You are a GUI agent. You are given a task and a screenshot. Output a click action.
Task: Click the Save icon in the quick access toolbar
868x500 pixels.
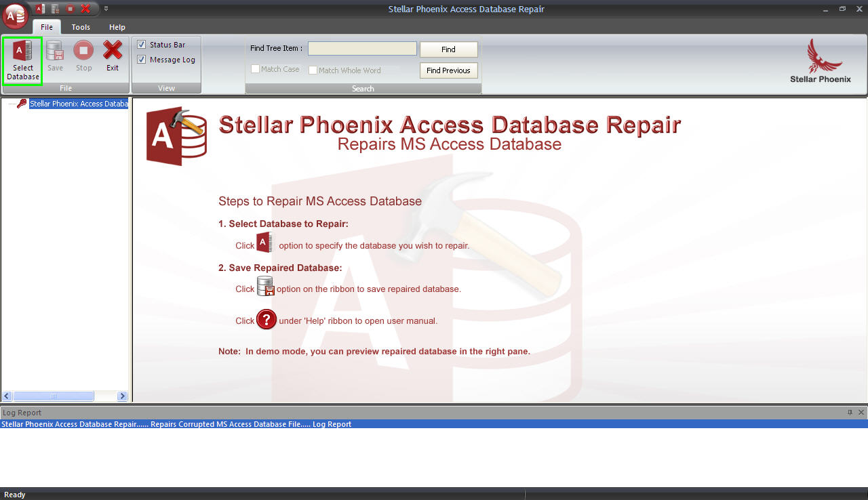[x=54, y=9]
